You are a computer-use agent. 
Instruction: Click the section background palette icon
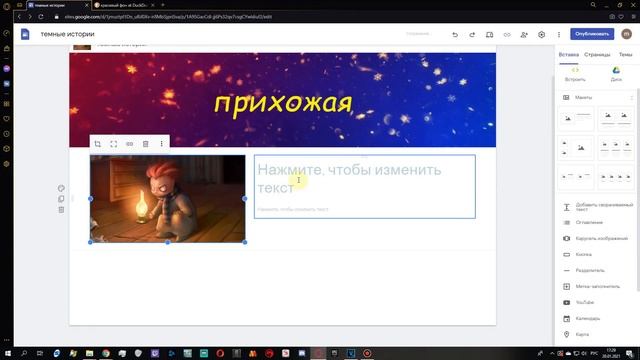[61, 188]
